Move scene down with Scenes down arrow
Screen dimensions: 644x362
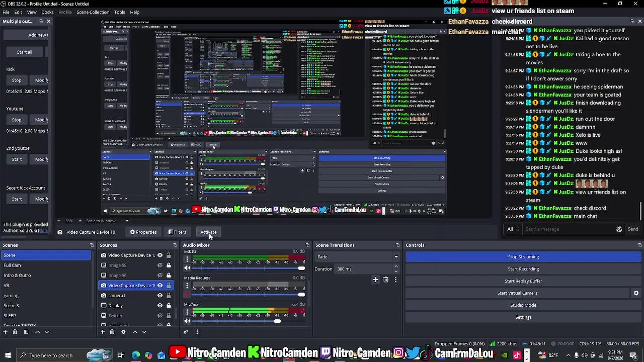(47, 332)
